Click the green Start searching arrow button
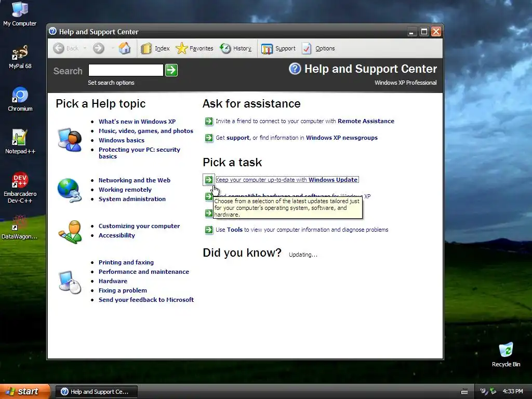Image resolution: width=532 pixels, height=399 pixels. 171,70
